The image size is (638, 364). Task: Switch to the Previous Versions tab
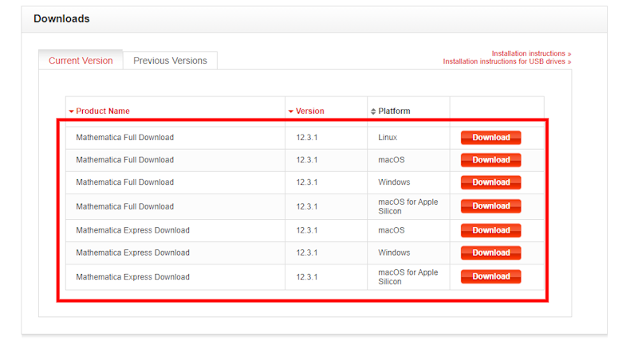(170, 61)
